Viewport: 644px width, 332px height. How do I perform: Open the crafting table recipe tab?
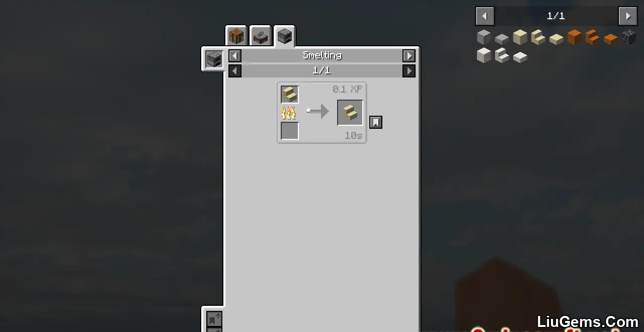[236, 36]
